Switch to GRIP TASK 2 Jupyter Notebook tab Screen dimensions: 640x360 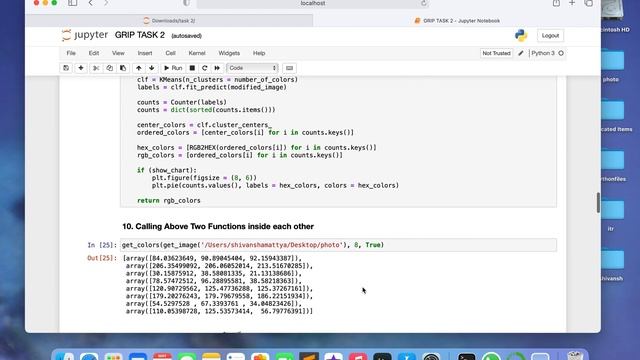pos(457,20)
